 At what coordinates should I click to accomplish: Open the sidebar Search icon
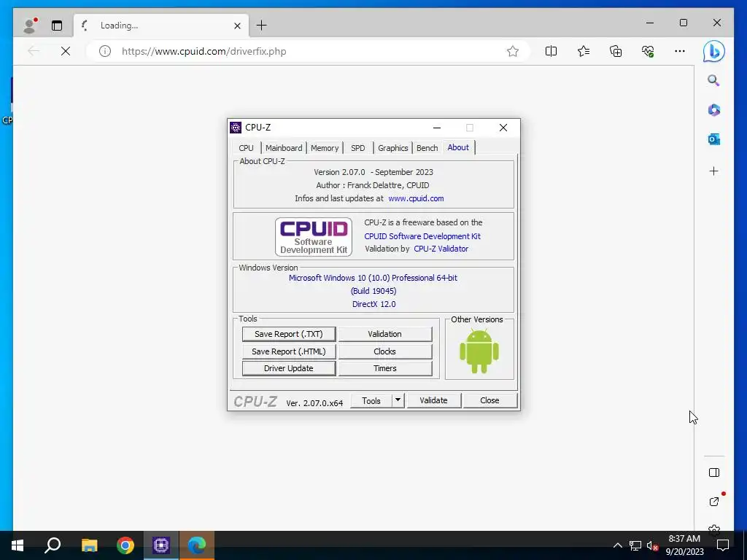point(713,80)
